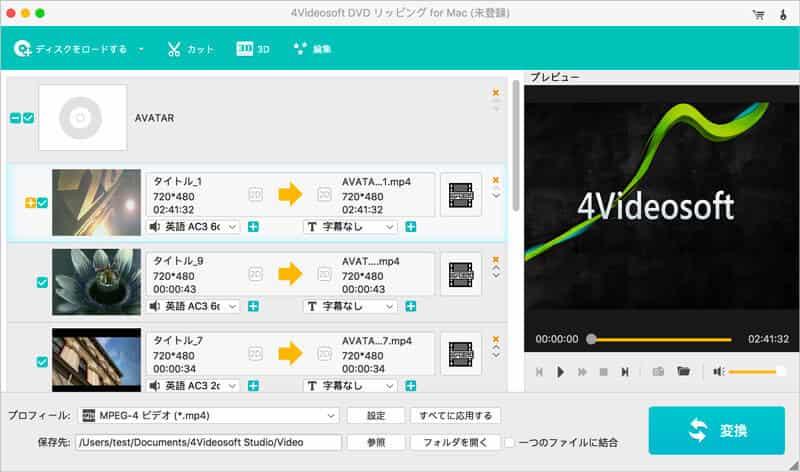Open the Load Disc (ディスクをロードする) button
This screenshot has height=472, width=800.
(x=70, y=49)
